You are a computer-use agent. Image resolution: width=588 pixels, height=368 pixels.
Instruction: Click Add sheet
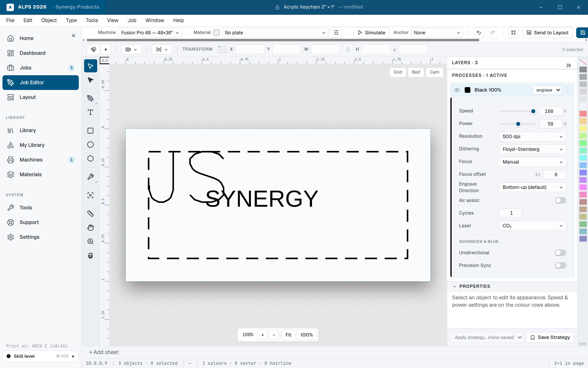[x=104, y=352]
